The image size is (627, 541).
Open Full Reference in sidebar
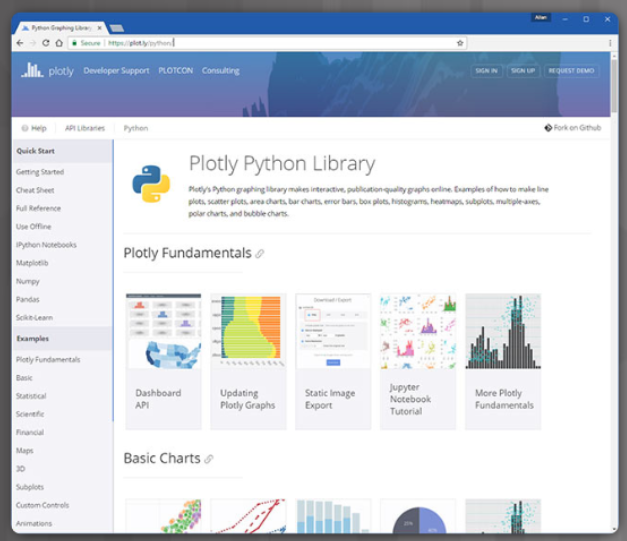pos(38,208)
